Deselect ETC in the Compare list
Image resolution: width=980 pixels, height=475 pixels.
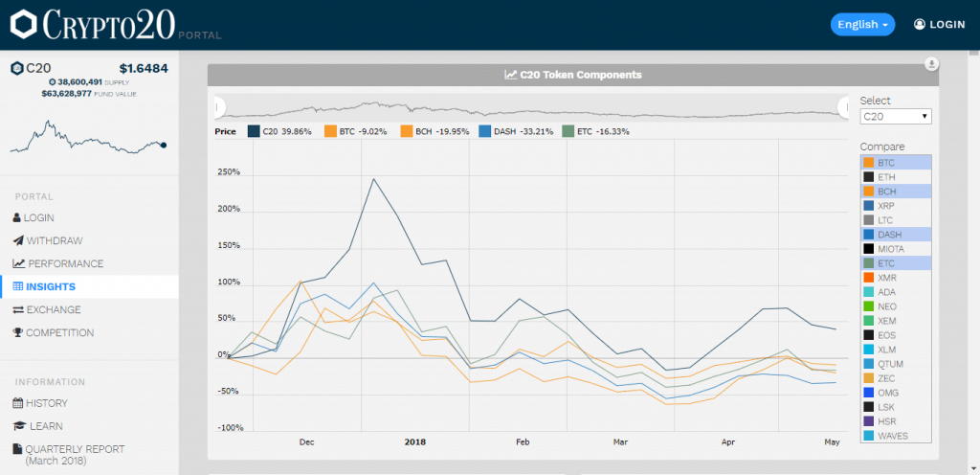[896, 263]
